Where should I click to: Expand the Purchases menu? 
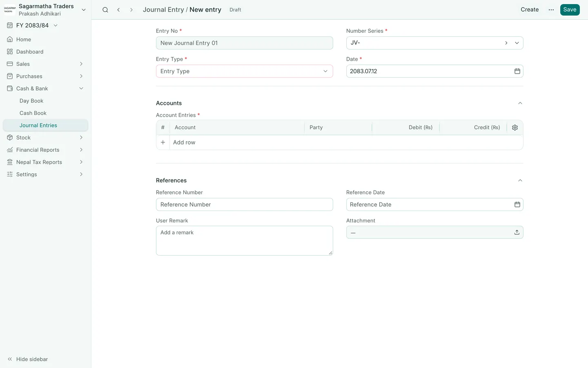click(x=45, y=76)
